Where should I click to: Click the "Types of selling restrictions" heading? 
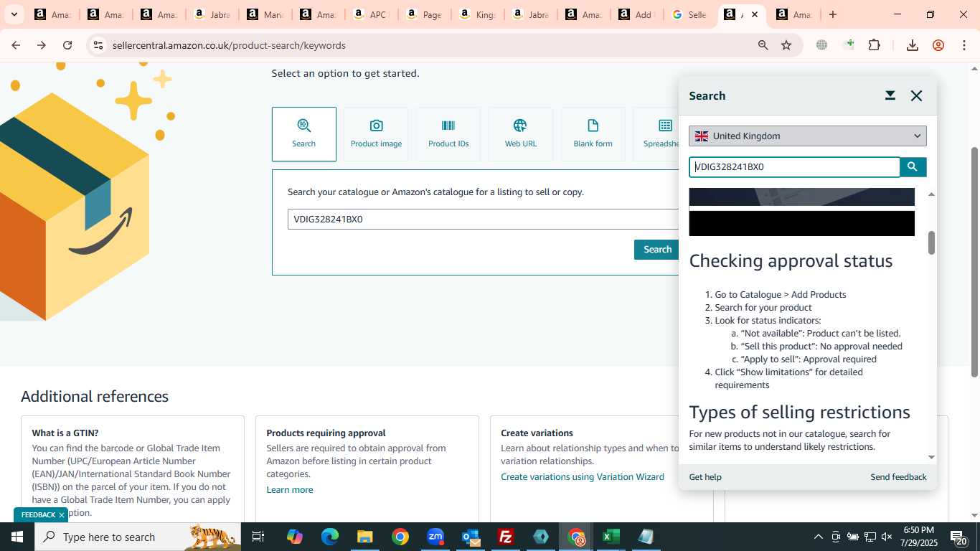click(x=799, y=412)
